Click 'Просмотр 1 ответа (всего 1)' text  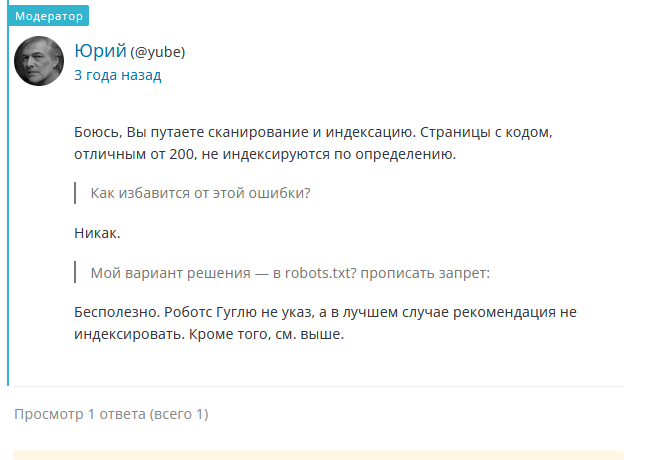(111, 413)
